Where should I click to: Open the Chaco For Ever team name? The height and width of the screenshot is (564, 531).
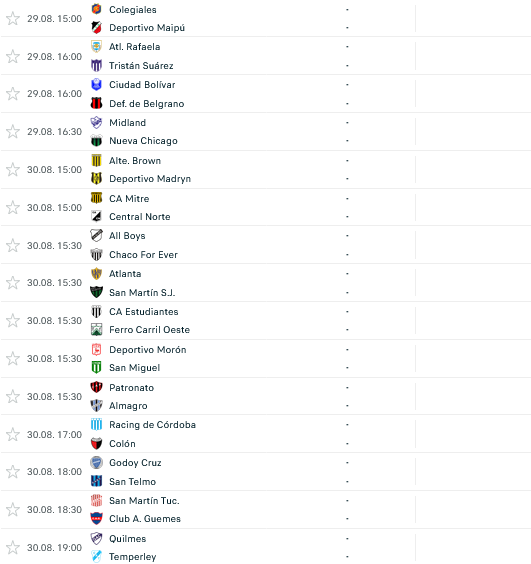click(143, 255)
